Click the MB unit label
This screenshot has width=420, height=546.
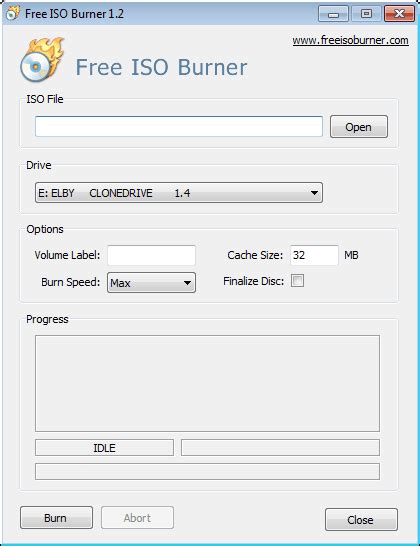click(351, 255)
